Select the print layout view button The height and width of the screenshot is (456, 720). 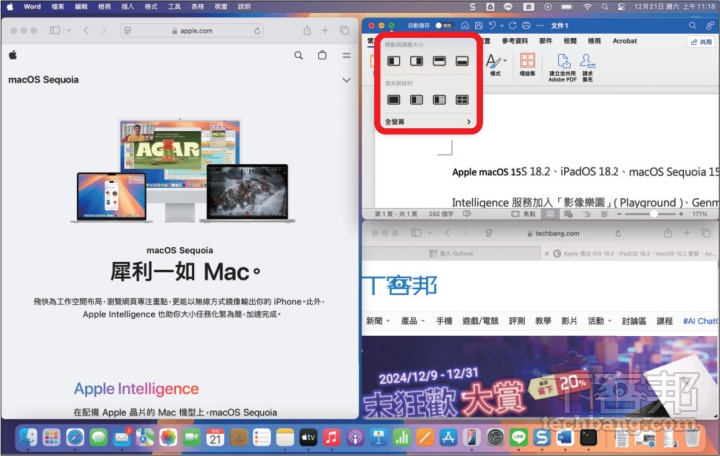(x=550, y=214)
